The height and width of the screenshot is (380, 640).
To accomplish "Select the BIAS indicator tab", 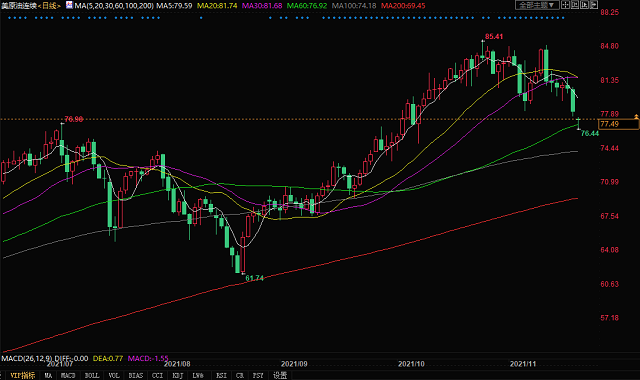I will coord(136,376).
